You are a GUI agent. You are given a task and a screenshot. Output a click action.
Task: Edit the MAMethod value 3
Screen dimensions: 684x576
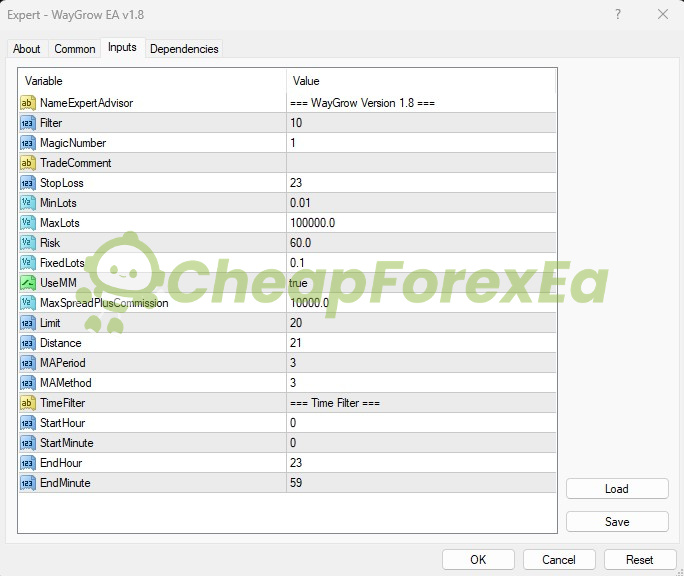[x=421, y=383]
